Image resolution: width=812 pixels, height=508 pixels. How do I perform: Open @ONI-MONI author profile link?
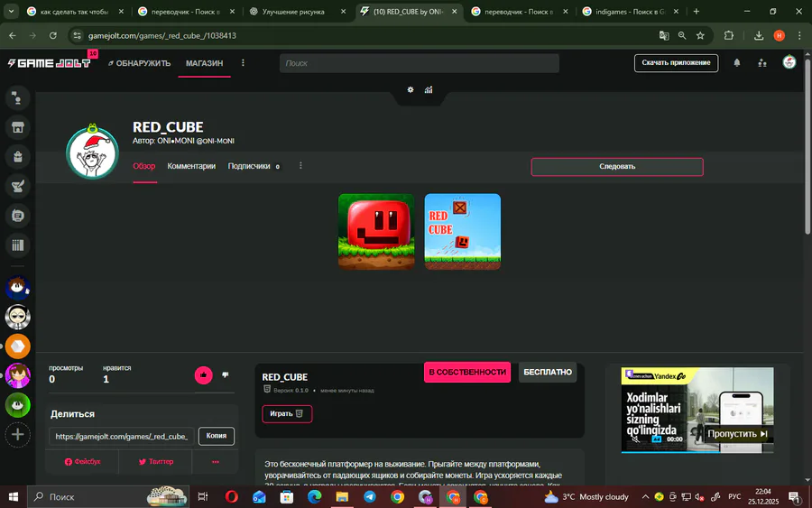click(216, 141)
